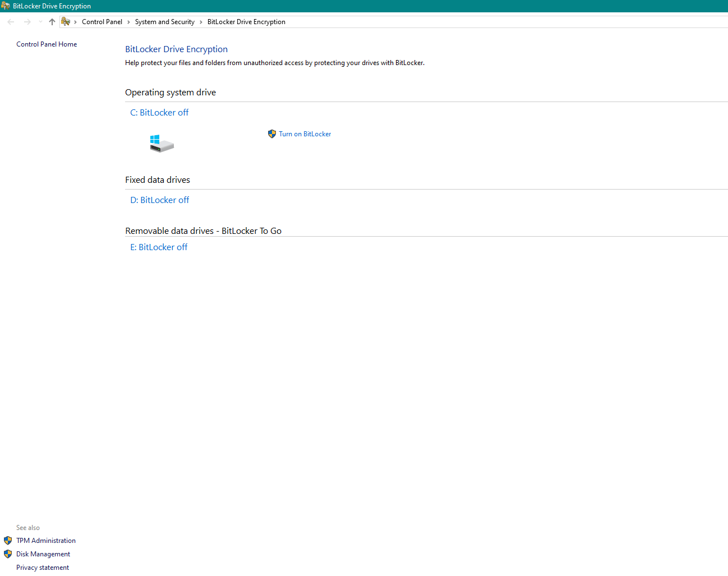Open the Privacy statement link

coord(43,568)
